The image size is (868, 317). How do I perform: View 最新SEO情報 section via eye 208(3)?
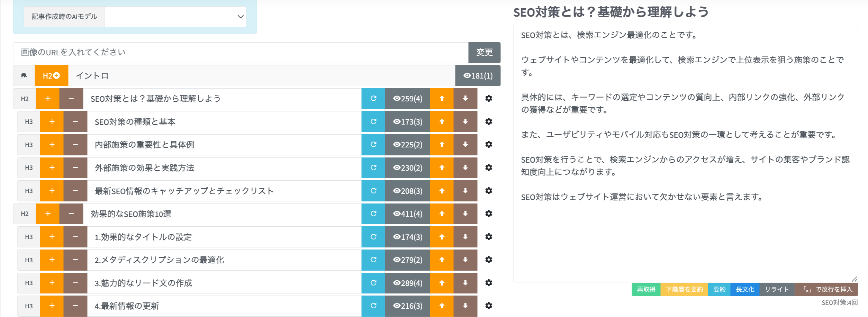click(x=407, y=191)
